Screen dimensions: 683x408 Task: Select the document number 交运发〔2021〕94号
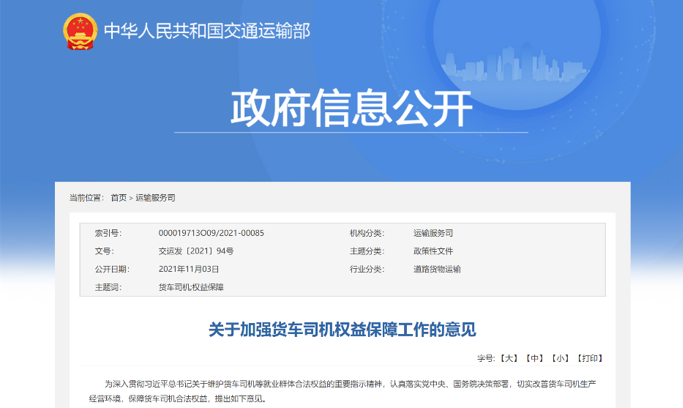[196, 251]
